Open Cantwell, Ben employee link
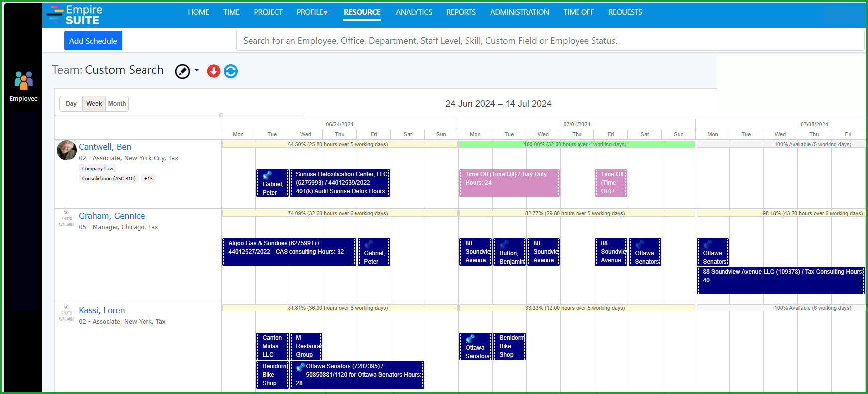The width and height of the screenshot is (868, 394). (x=105, y=147)
